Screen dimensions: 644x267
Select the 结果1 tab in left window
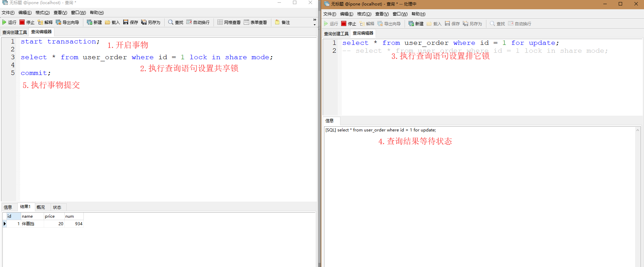point(25,207)
